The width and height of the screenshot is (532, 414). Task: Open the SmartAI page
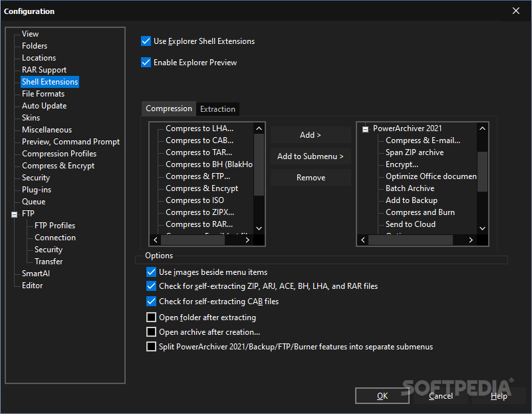[36, 274]
